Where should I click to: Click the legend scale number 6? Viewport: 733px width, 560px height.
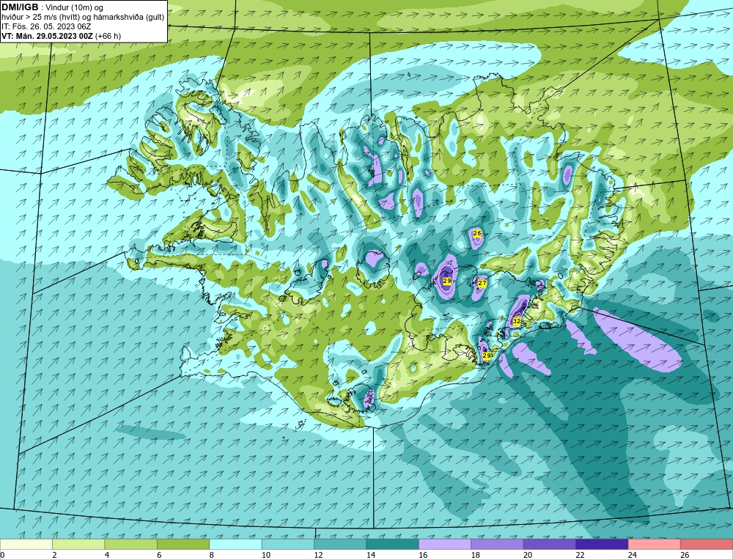[x=159, y=555]
